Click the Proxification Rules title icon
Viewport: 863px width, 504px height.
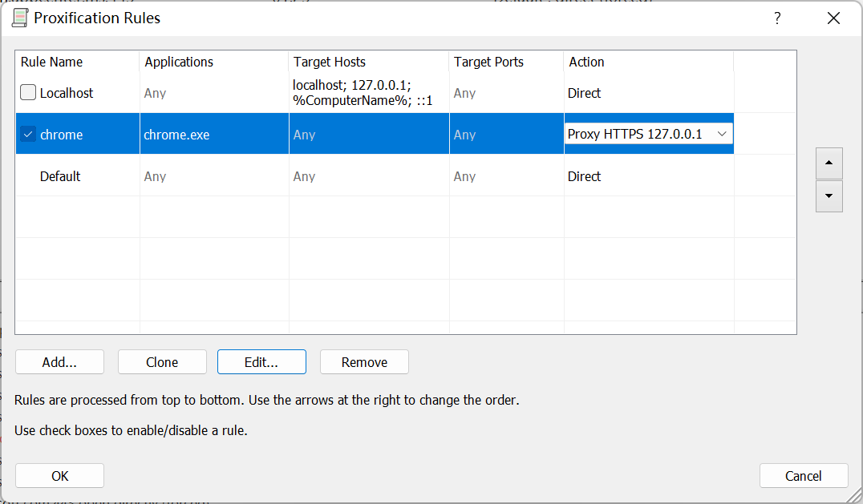(20, 18)
